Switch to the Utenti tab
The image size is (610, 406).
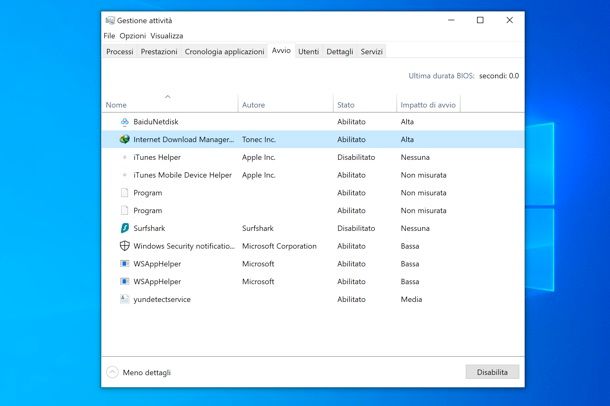(309, 51)
